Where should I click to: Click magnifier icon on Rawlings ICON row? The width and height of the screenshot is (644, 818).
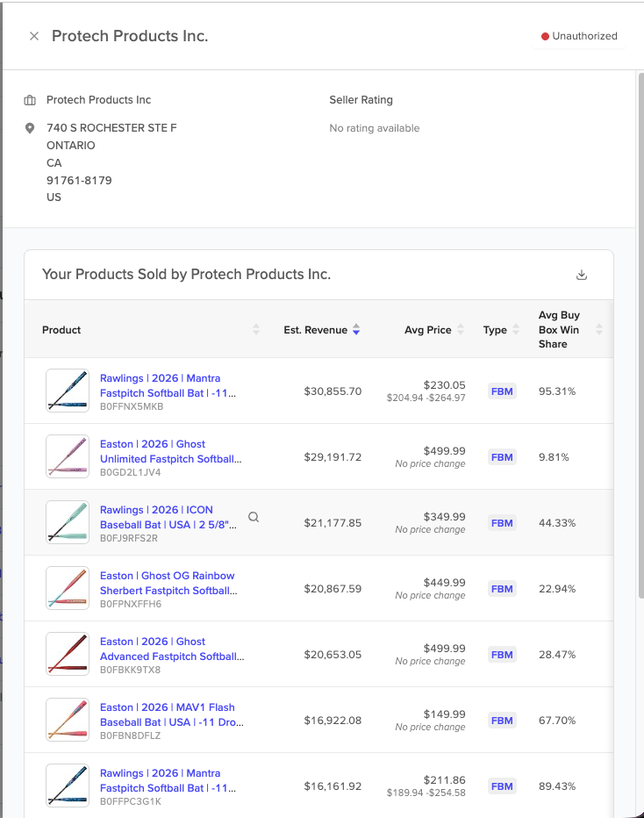(x=254, y=517)
